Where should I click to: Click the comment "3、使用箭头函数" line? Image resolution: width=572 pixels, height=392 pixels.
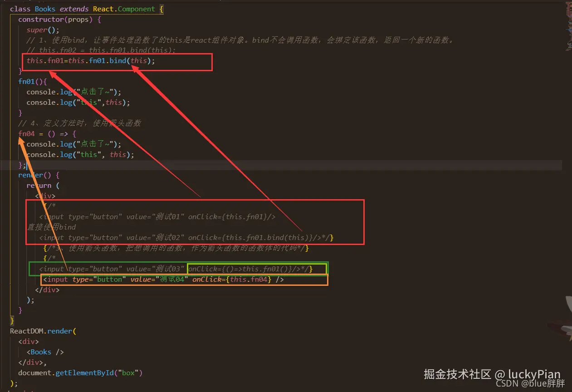(176, 248)
